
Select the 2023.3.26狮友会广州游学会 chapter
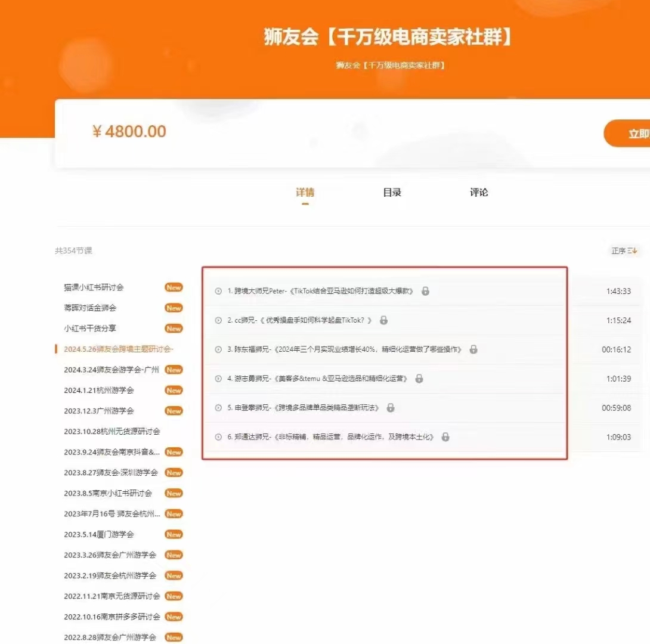(x=110, y=555)
